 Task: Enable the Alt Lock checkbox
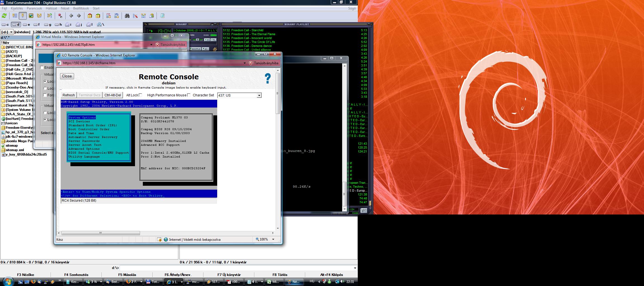(x=140, y=95)
